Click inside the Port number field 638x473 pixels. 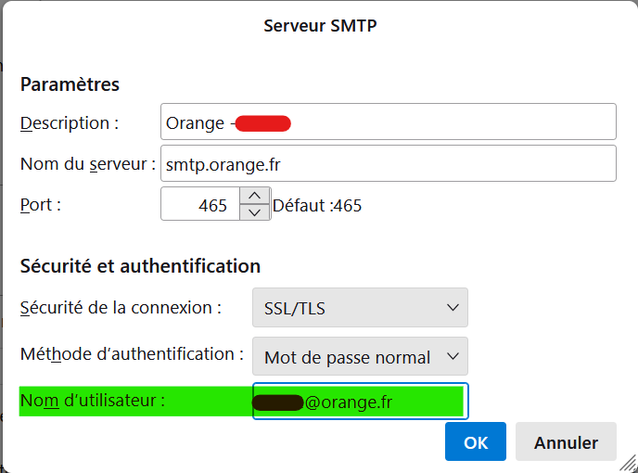click(200, 206)
